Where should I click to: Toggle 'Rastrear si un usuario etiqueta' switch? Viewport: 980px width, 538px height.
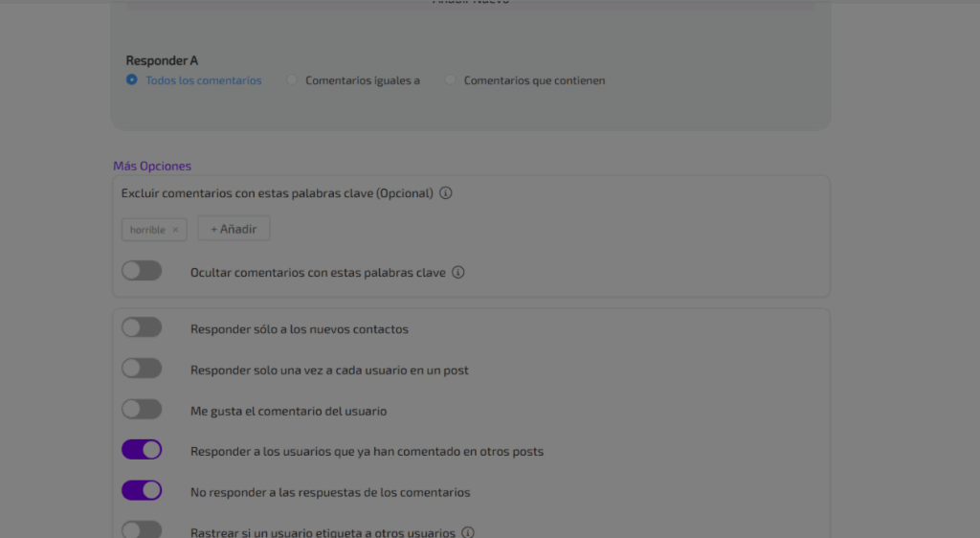coord(142,529)
